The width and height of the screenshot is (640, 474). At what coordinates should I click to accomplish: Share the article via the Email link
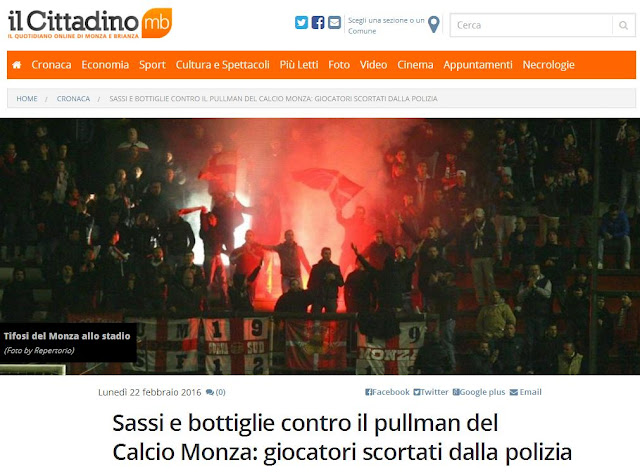point(526,392)
